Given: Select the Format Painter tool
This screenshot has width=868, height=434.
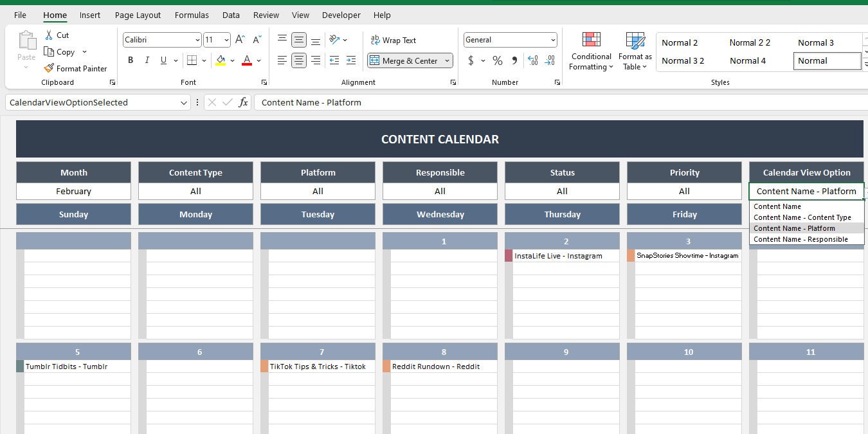Looking at the screenshot, I should (76, 68).
